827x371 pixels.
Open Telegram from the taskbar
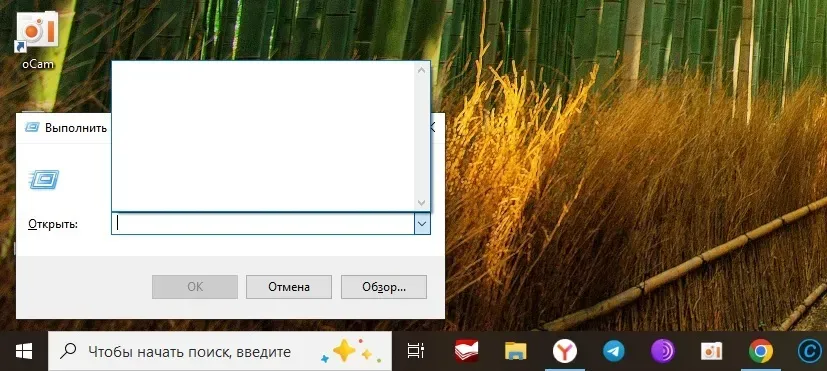coord(613,351)
